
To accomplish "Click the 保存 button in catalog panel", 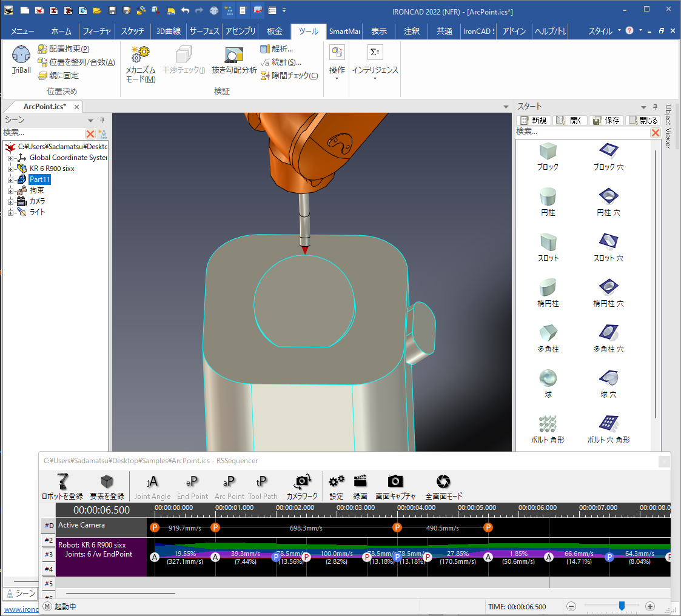I will click(x=606, y=120).
